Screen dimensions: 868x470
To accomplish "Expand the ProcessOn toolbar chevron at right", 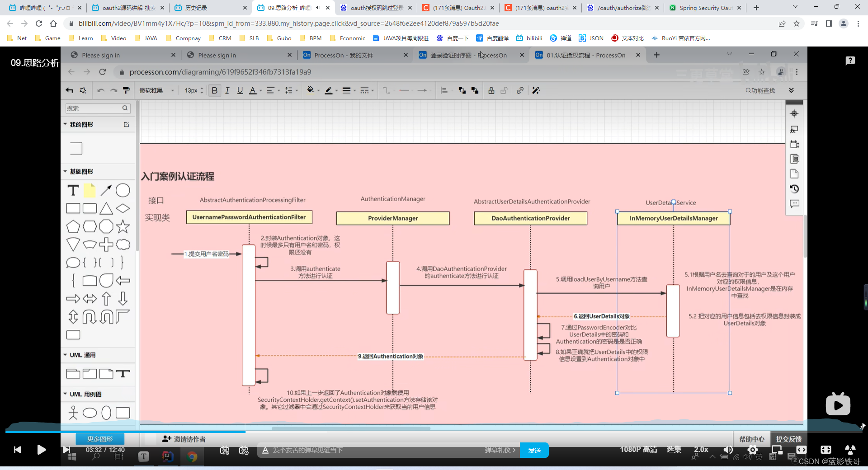I will (791, 90).
